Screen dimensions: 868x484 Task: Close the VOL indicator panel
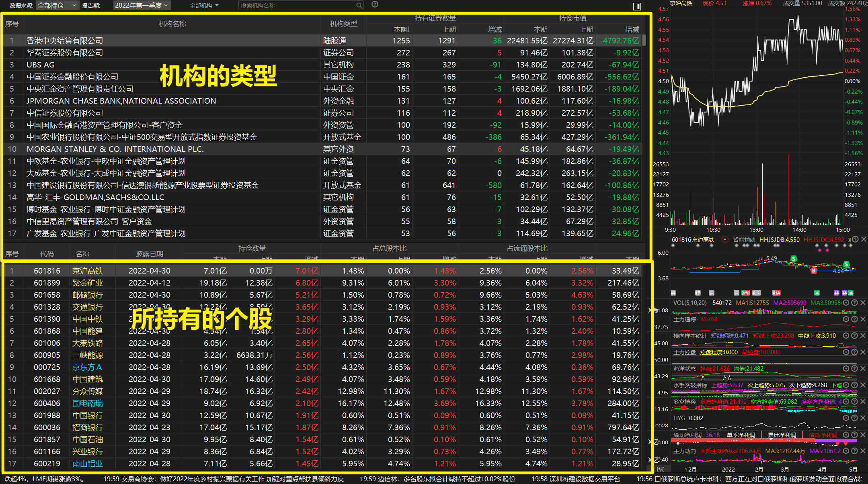[x=863, y=303]
